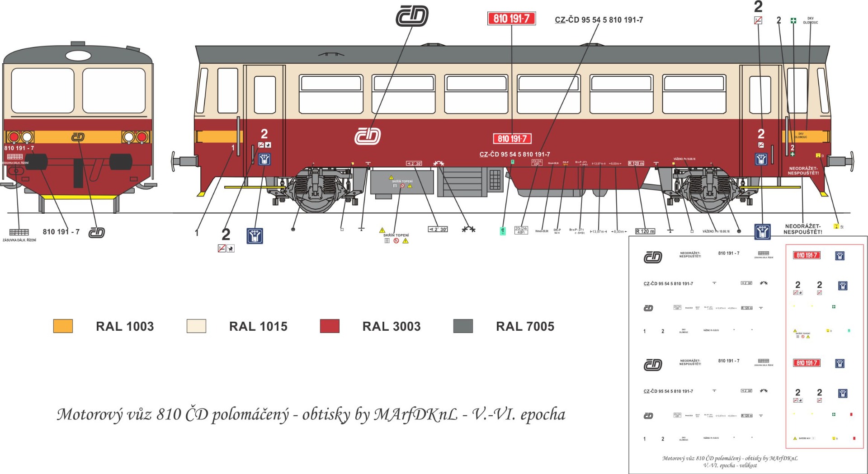
Task: Click the 'VÁŽENO: Pn 10.08.16' callout below the track
Action: [716, 231]
